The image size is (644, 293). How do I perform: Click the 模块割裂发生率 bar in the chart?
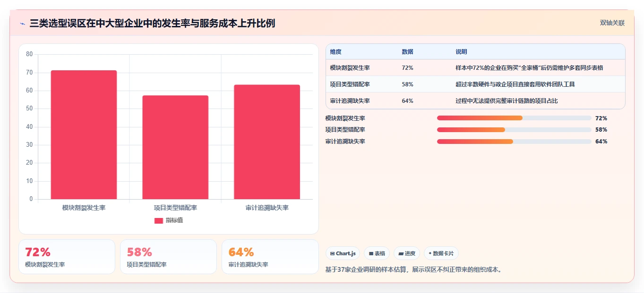84,135
